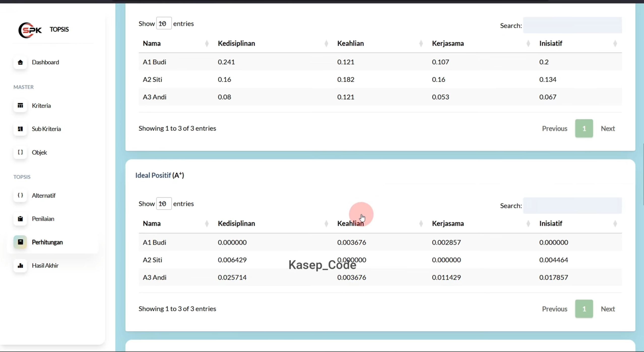Click the cell value 0.241
The width and height of the screenshot is (644, 352).
(226, 62)
